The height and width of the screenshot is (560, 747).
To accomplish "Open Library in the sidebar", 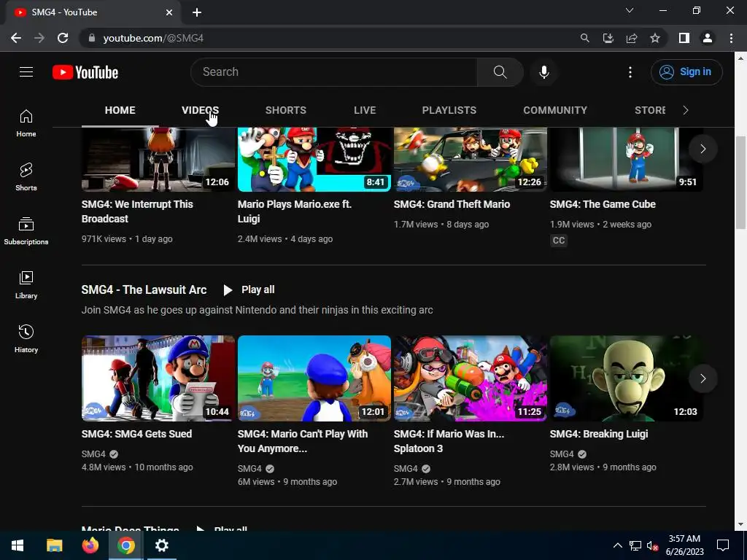I will tap(26, 285).
